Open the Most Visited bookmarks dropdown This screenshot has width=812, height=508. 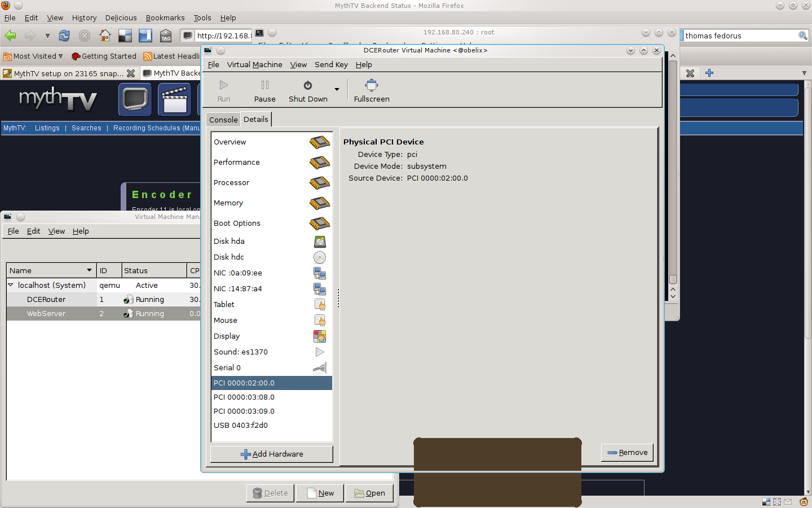[x=33, y=56]
